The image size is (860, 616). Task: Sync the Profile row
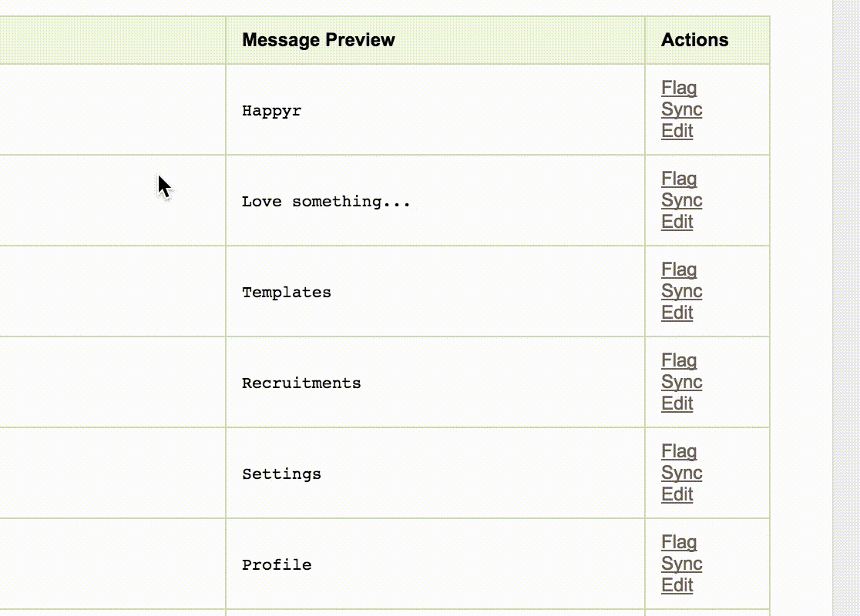point(681,564)
